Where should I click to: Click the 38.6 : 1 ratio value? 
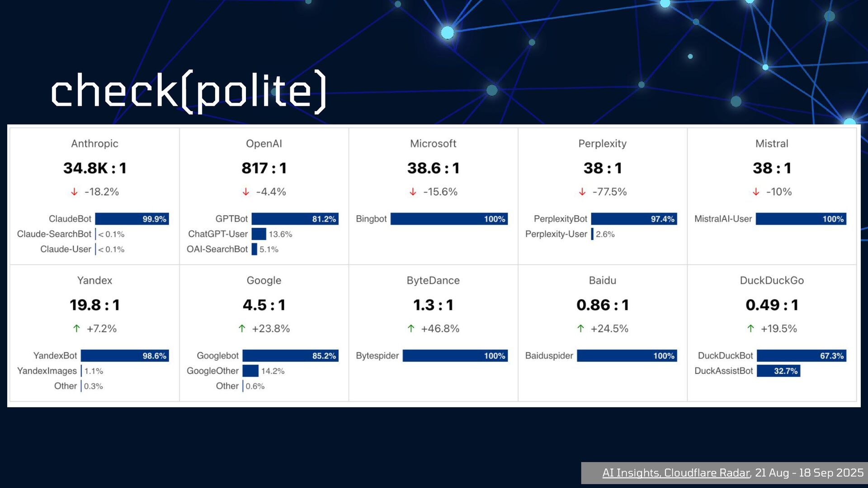click(x=433, y=168)
